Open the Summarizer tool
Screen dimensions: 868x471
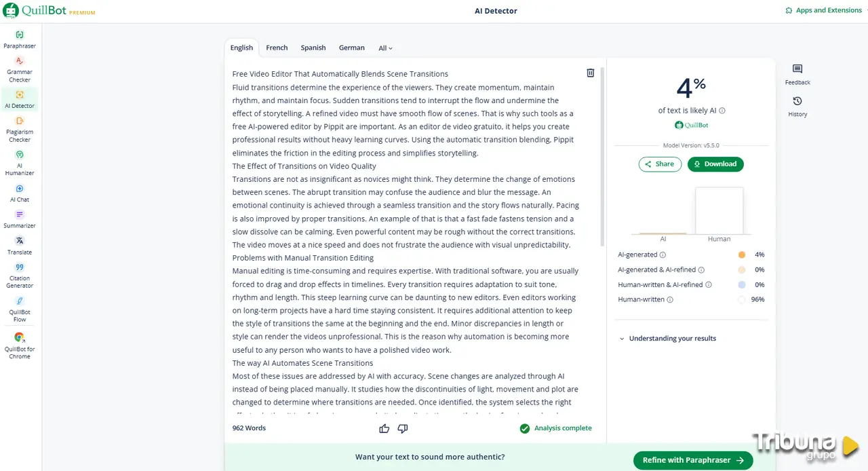(20, 219)
